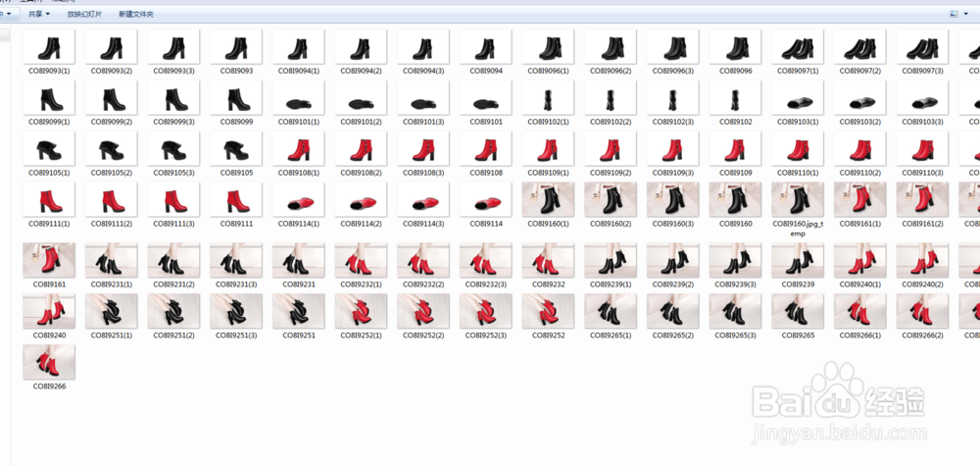Select the CO8I9101(1) boot sole thumbnail
The width and height of the screenshot is (980, 466).
tap(298, 98)
